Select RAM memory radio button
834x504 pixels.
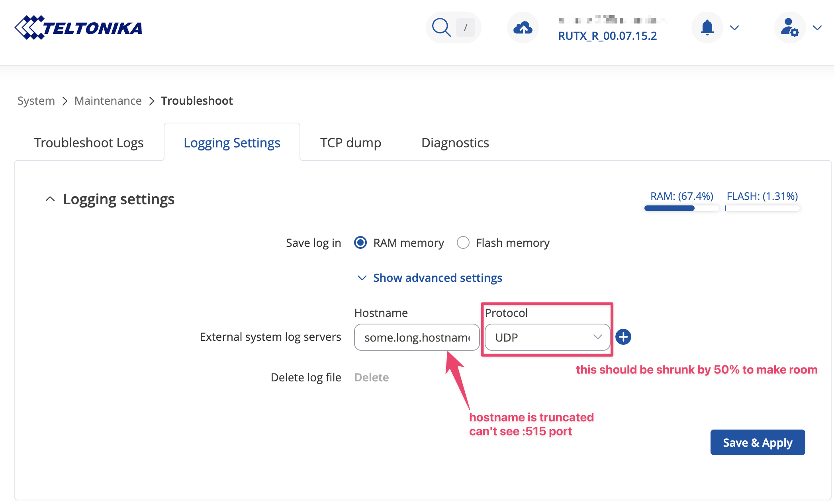click(x=360, y=242)
